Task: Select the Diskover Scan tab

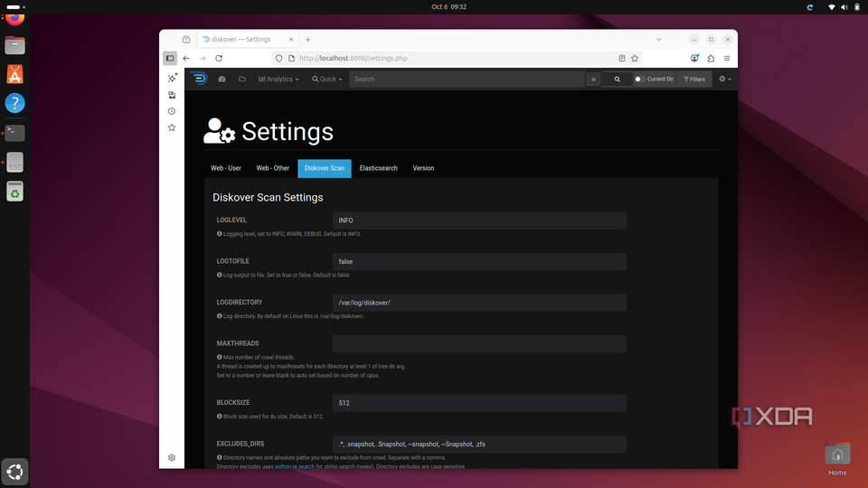Action: (x=325, y=168)
